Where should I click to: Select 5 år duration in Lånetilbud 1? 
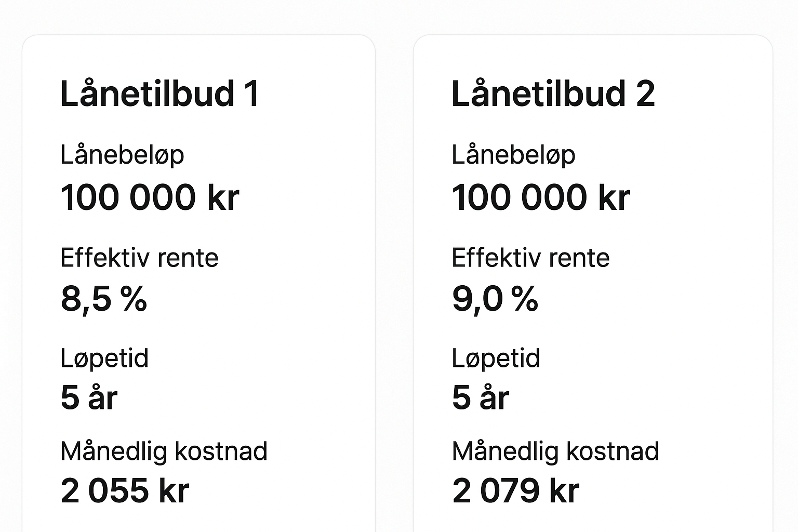click(89, 398)
